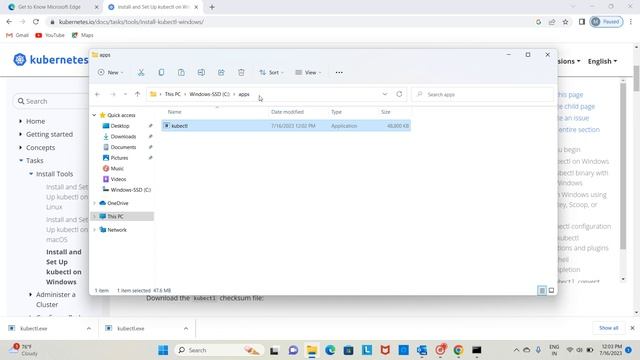Image resolution: width=640 pixels, height=360 pixels.
Task: Expand Network tree node
Action: click(x=94, y=230)
